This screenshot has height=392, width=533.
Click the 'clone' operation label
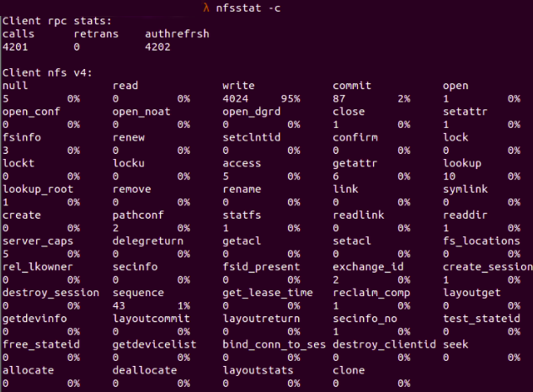tap(350, 369)
